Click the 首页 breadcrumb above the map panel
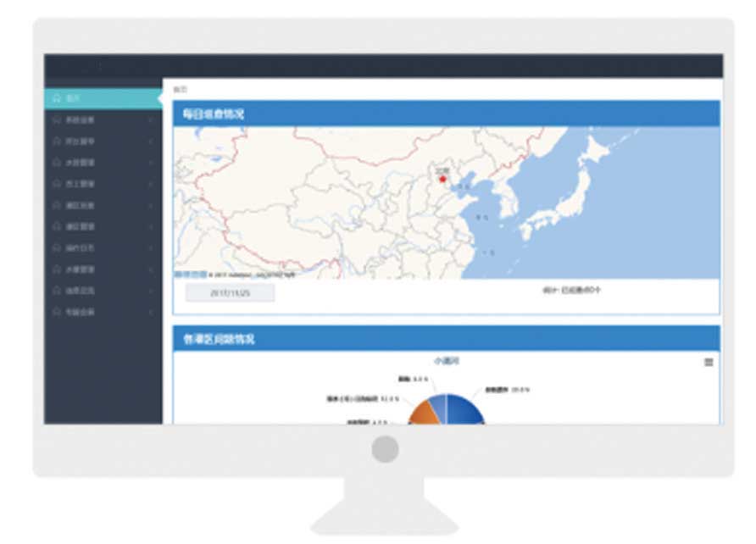This screenshot has width=756, height=544. pos(179,89)
